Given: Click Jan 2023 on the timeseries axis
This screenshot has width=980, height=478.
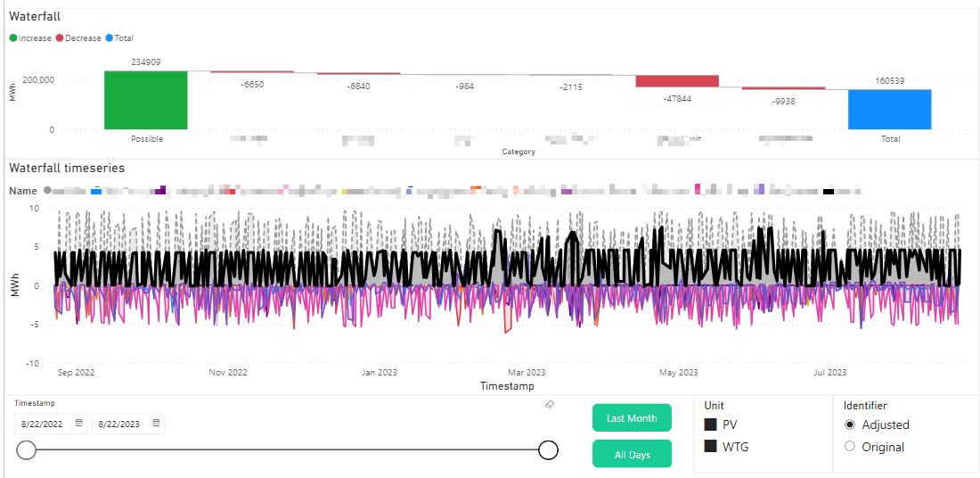Looking at the screenshot, I should (379, 372).
